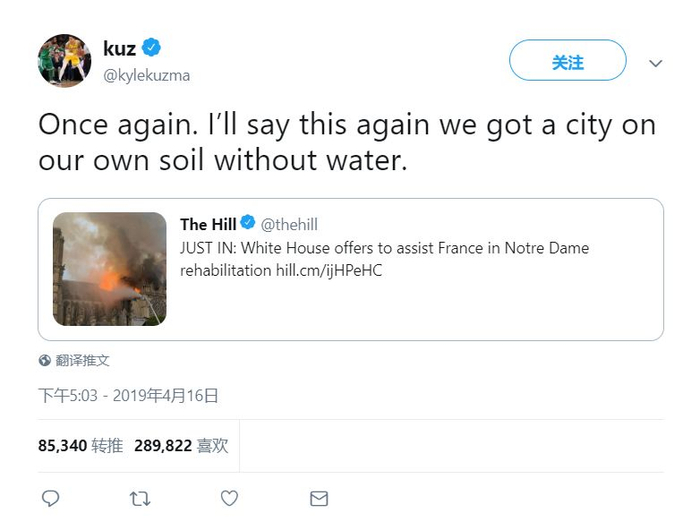Click kuz's blue verified badge
The height and width of the screenshot is (531, 700).
(151, 48)
